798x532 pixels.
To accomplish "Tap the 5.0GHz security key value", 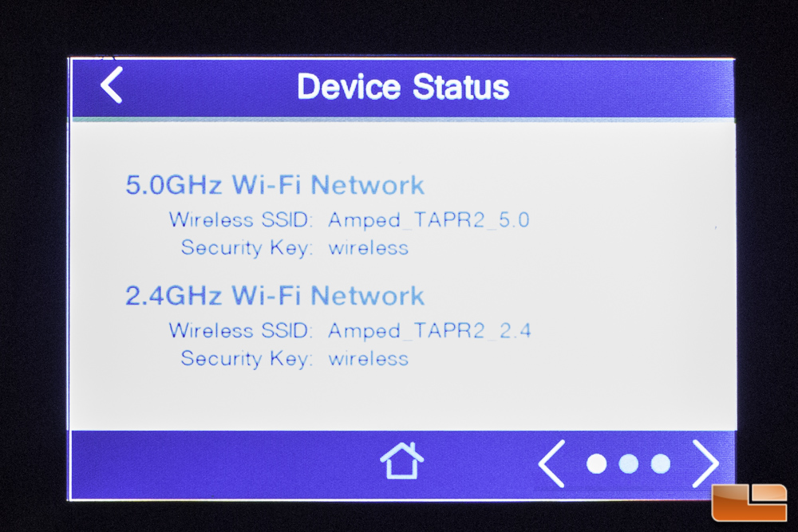I will click(x=369, y=248).
